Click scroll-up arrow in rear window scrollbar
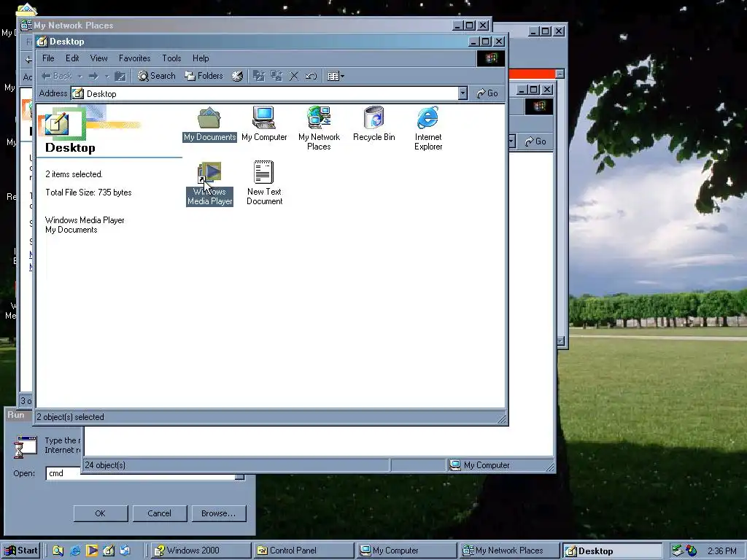 coord(560,74)
